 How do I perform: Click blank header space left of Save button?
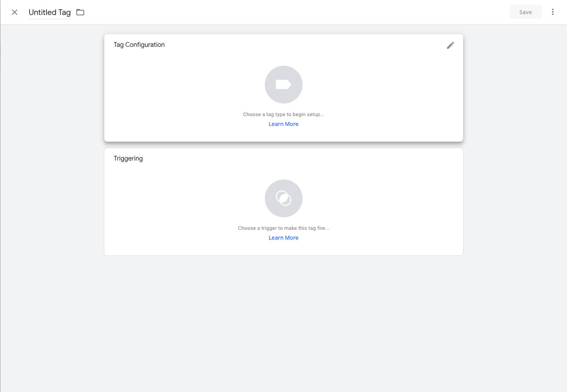pyautogui.click(x=315, y=12)
